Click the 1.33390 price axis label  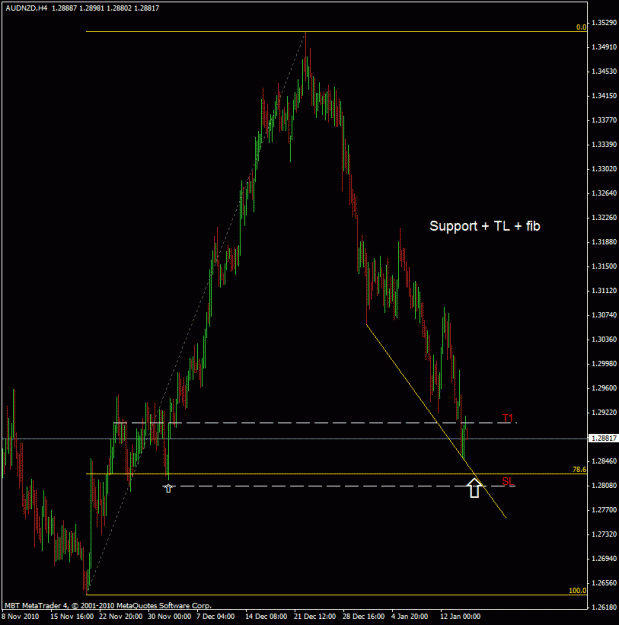604,144
